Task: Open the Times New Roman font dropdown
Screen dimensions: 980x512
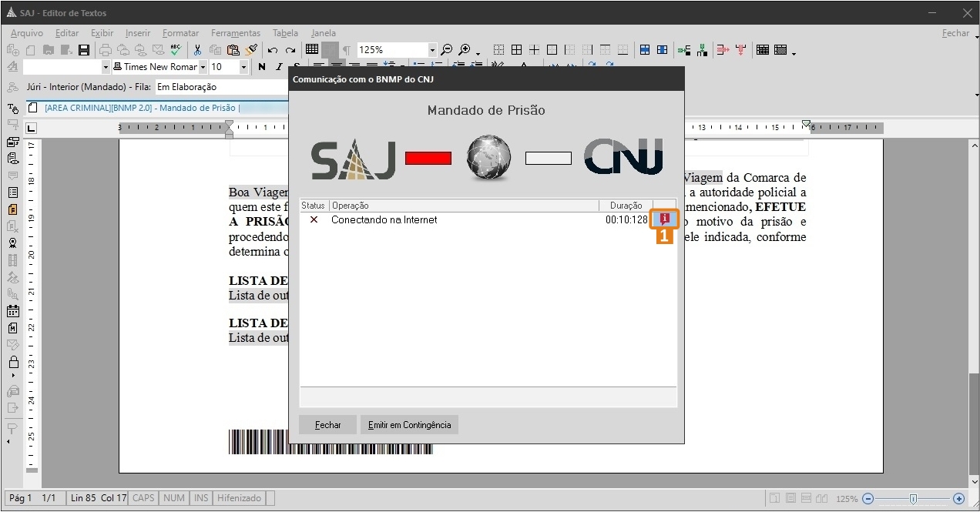Action: (x=203, y=67)
